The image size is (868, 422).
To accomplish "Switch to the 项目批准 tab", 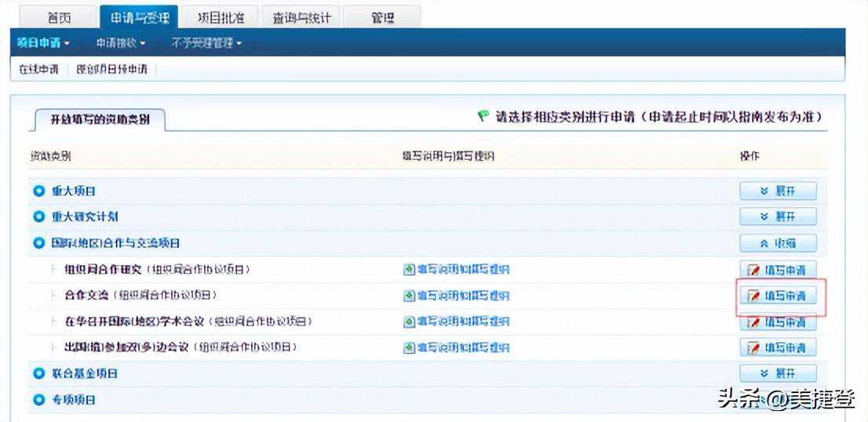I will [220, 18].
